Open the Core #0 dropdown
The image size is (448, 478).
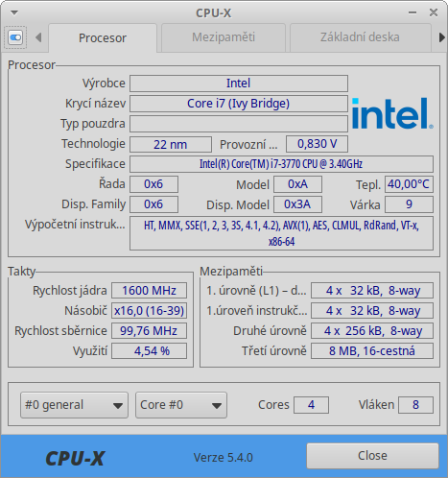tap(181, 405)
